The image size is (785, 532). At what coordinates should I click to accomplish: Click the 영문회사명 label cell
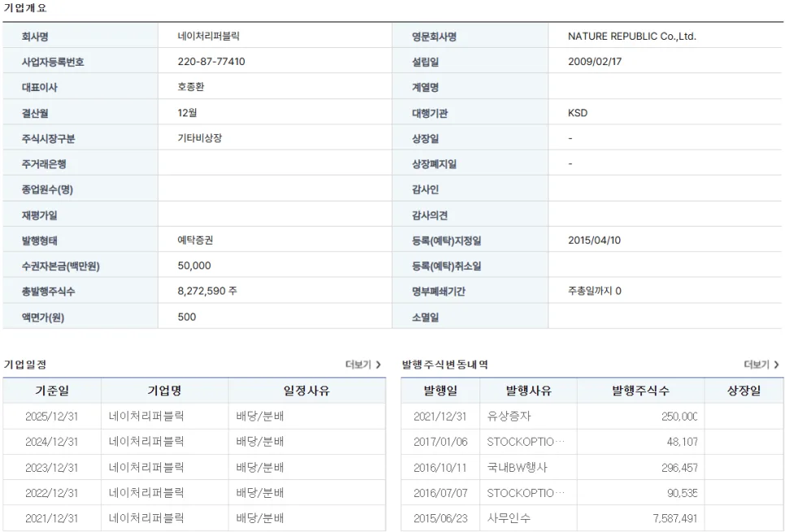click(471, 36)
